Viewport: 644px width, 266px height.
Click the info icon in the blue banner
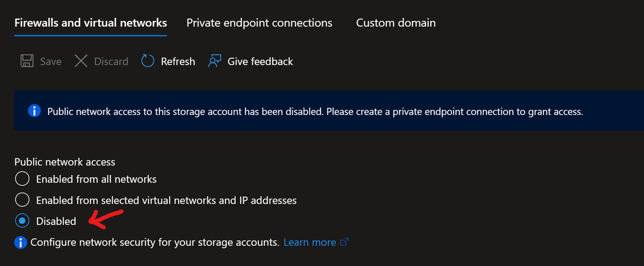coord(34,111)
